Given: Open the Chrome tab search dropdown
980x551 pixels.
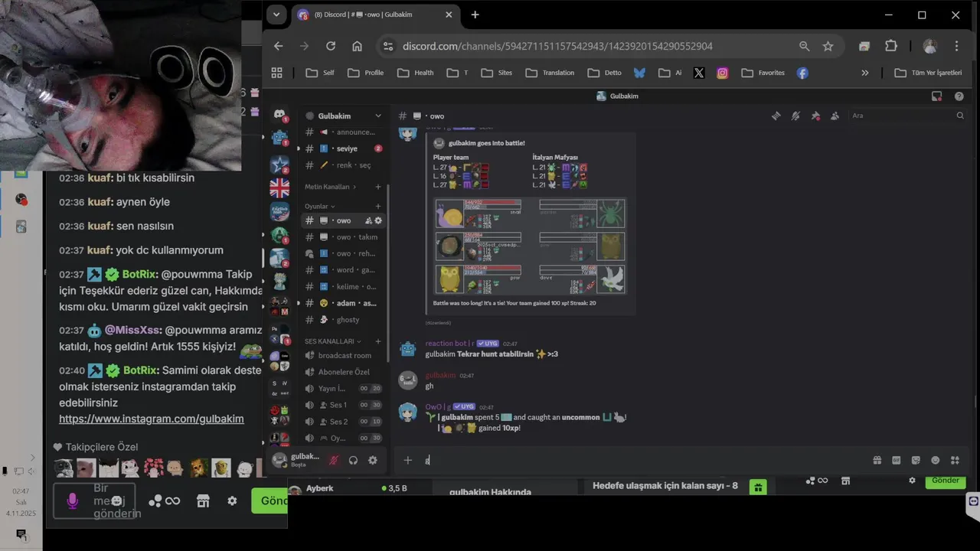Looking at the screenshot, I should pyautogui.click(x=276, y=15).
